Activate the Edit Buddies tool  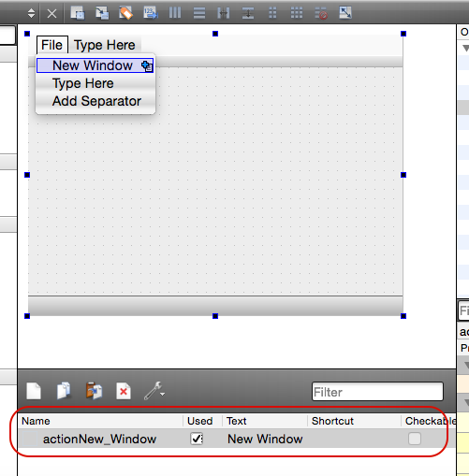click(126, 13)
